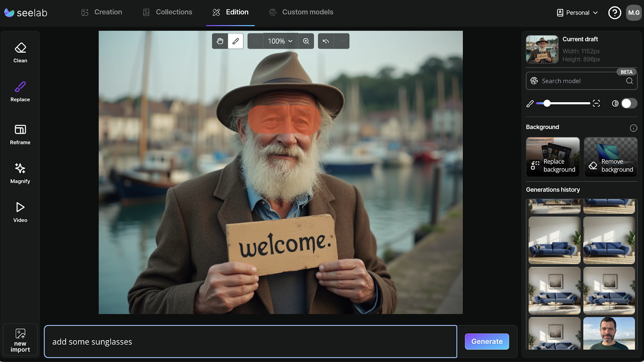Adjust the brush size slider

[547, 103]
